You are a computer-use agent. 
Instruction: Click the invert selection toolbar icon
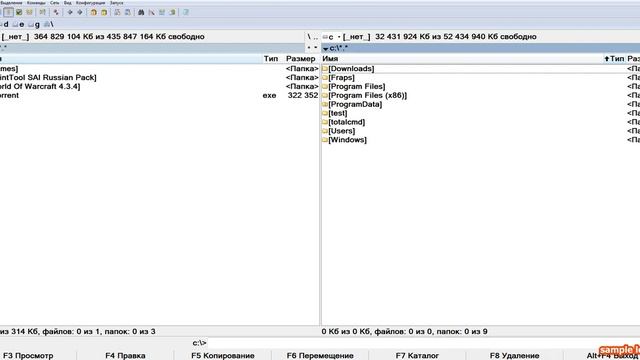tap(56, 12)
